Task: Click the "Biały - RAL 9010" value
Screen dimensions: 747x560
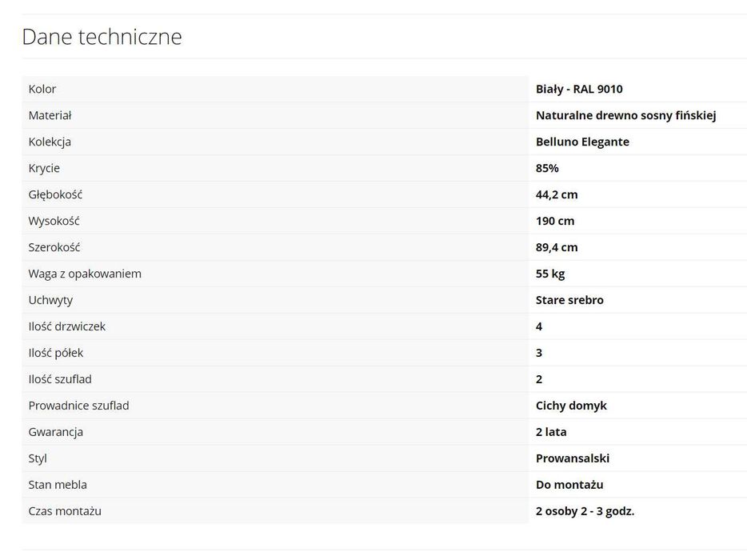Action: (579, 89)
